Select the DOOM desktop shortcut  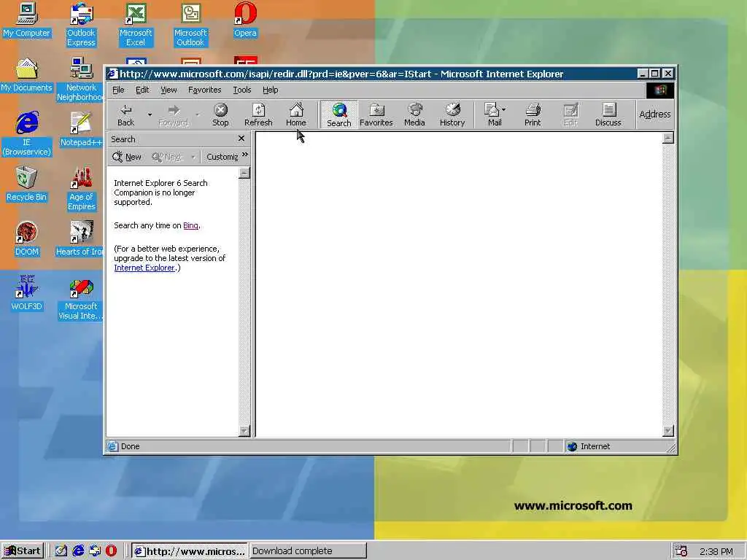pyautogui.click(x=27, y=238)
